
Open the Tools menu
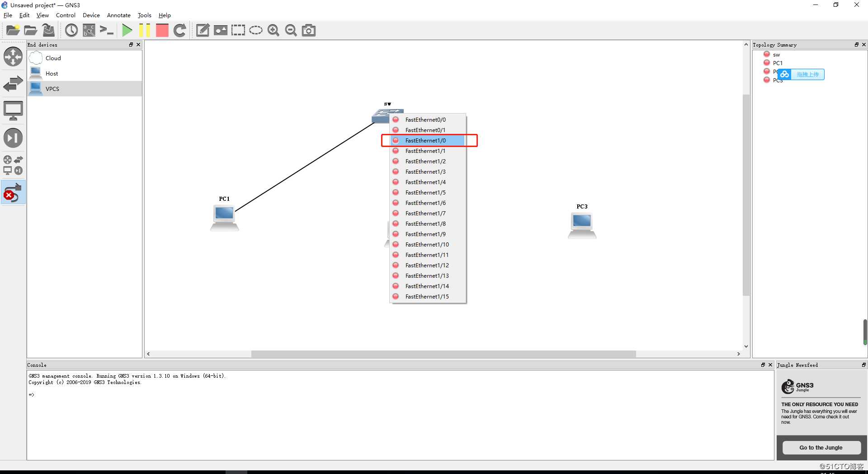tap(144, 15)
